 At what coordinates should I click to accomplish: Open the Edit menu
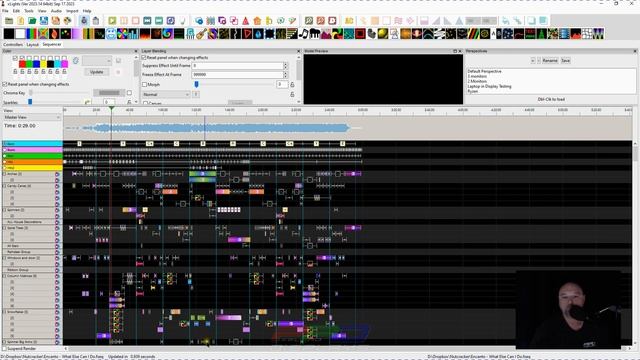pyautogui.click(x=16, y=11)
